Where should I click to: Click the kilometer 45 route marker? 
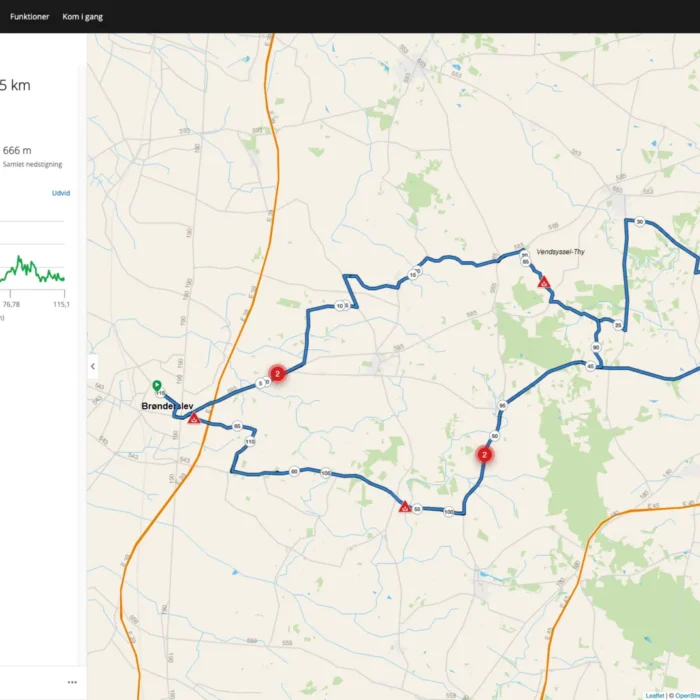point(591,366)
